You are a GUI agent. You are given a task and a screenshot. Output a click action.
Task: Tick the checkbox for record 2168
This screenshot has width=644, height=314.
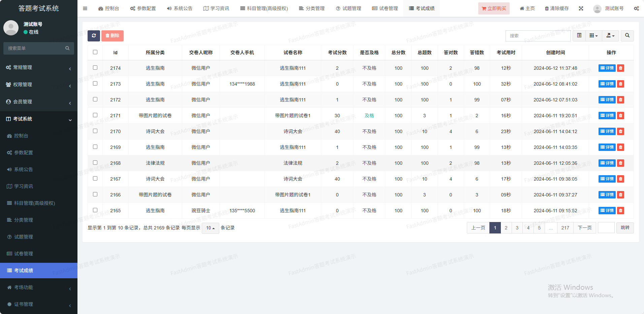tap(95, 163)
